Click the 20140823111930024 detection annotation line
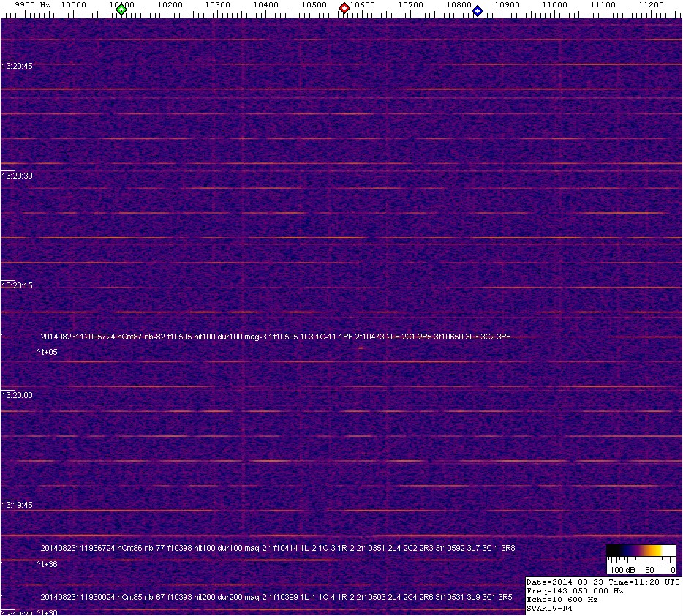The width and height of the screenshot is (683, 616). pos(276,598)
